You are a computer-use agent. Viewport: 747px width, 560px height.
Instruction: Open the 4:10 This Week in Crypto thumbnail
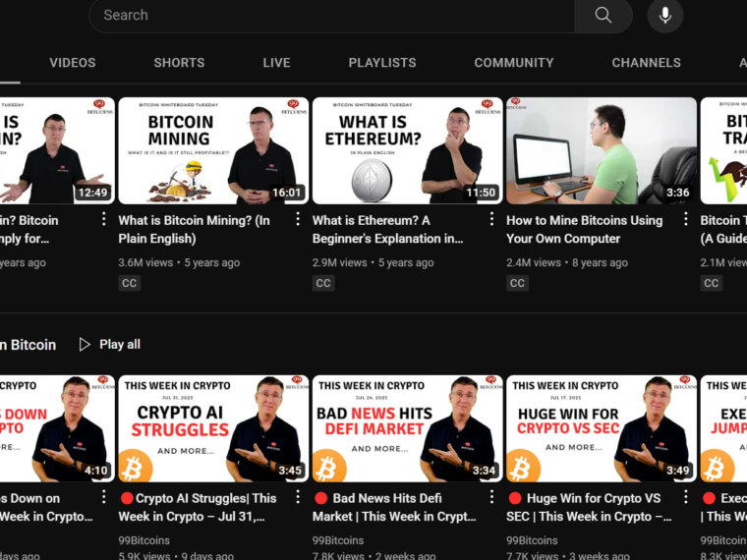coord(57,428)
